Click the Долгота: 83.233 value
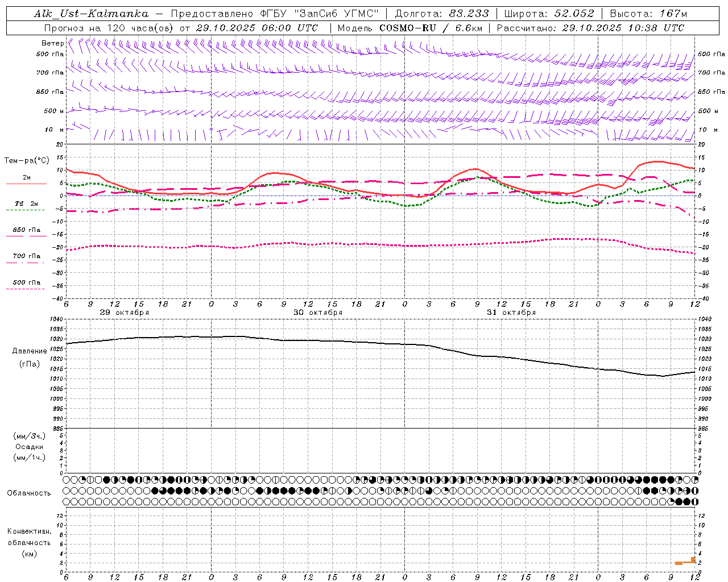The width and height of the screenshot is (728, 582). [x=442, y=14]
